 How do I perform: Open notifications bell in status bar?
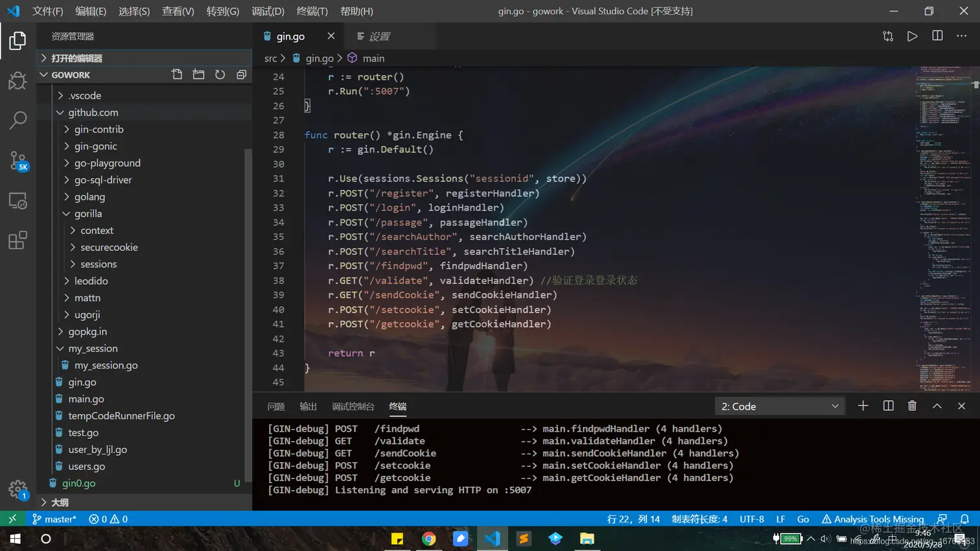(964, 519)
